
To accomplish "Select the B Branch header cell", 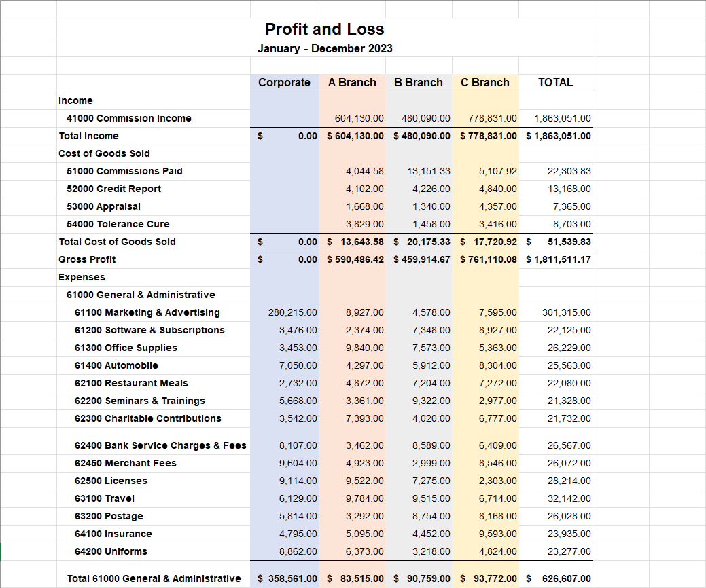I will (x=418, y=83).
